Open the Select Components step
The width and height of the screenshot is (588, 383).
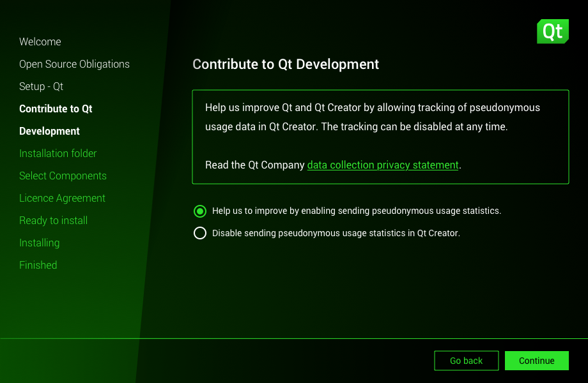click(x=63, y=176)
